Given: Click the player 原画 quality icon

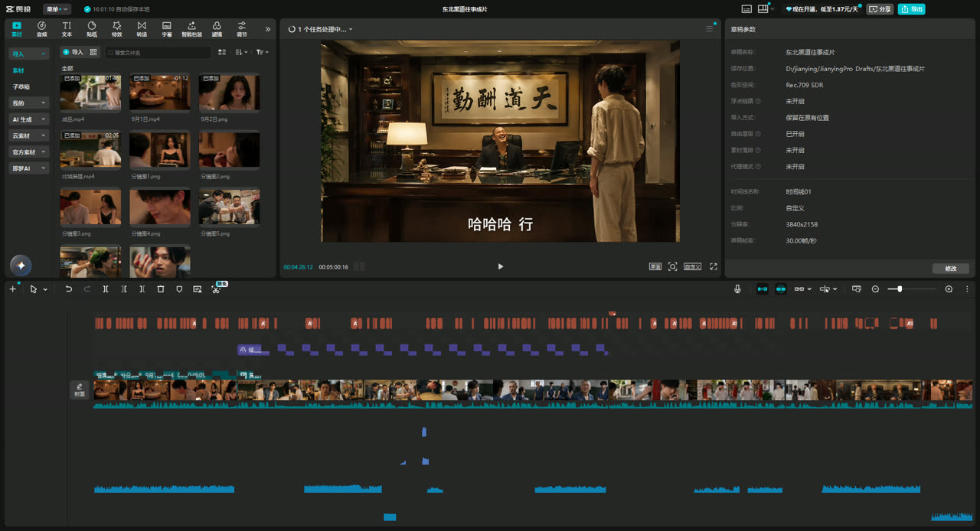Looking at the screenshot, I should click(655, 266).
